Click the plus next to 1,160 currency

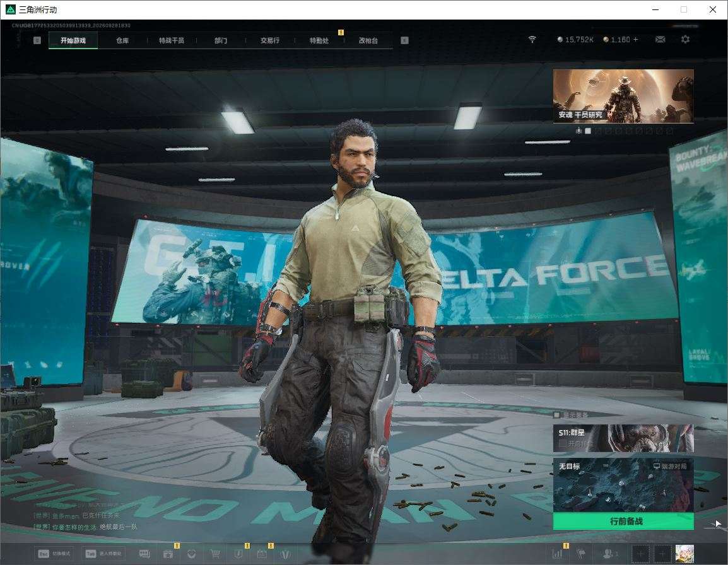636,40
